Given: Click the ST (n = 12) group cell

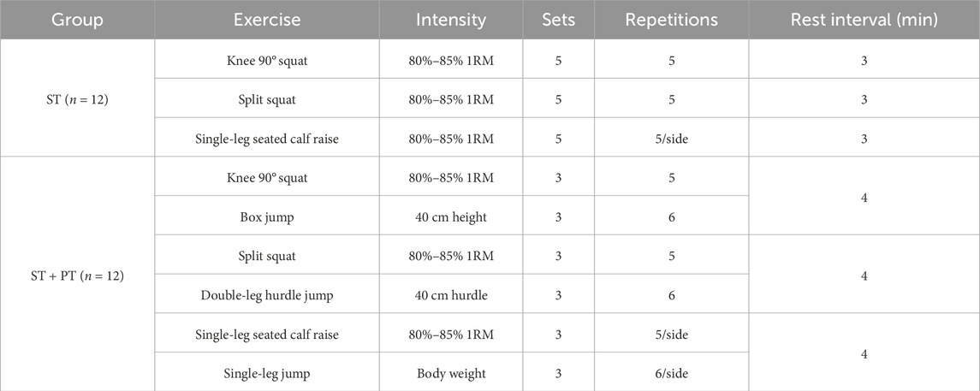Looking at the screenshot, I should (77, 99).
